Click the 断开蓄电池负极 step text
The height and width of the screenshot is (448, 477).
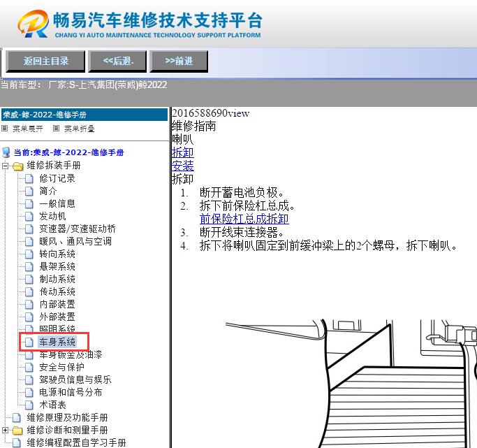tap(242, 193)
